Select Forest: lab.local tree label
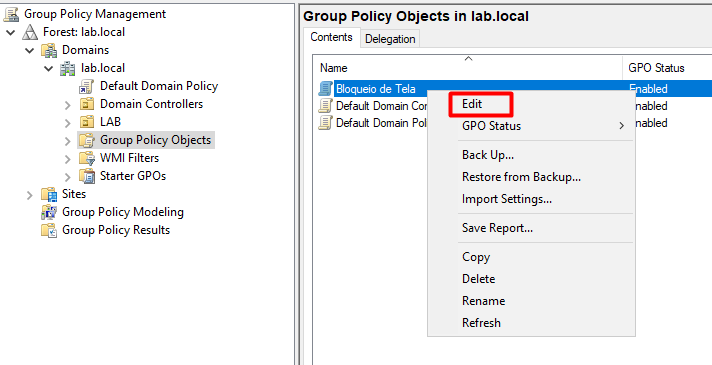Screen dimensions: 712x365 click(84, 32)
